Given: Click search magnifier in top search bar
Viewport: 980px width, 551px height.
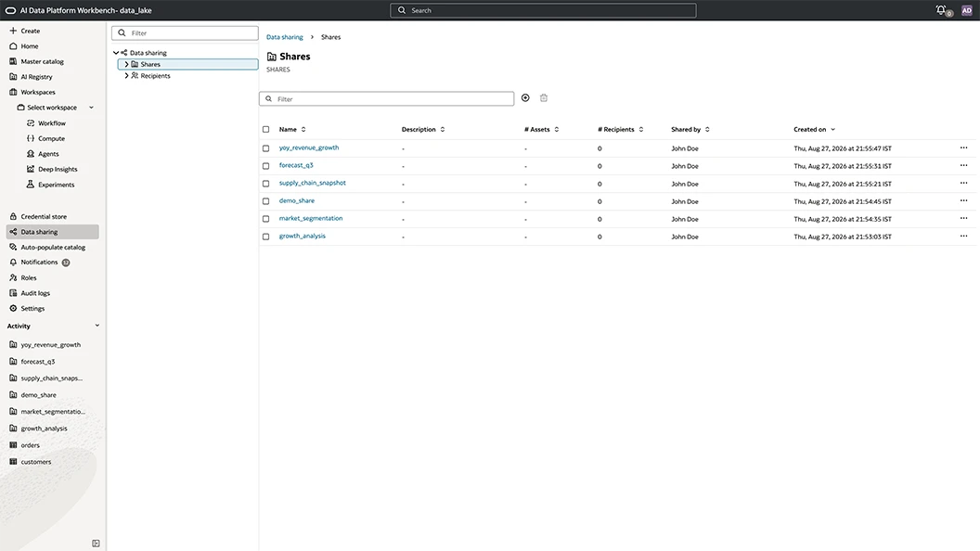Looking at the screenshot, I should pos(402,10).
